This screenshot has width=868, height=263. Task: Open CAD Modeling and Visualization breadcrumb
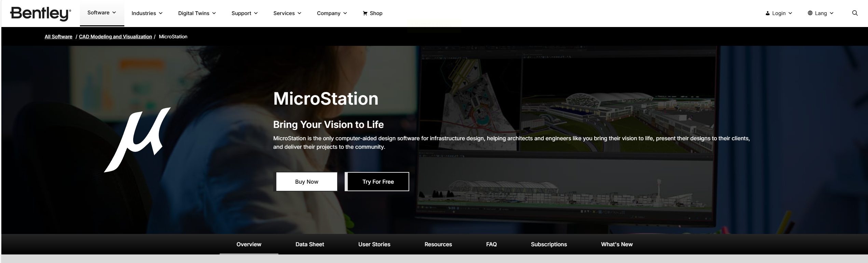click(115, 37)
